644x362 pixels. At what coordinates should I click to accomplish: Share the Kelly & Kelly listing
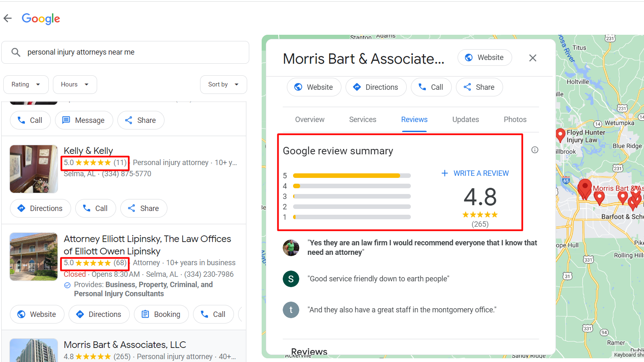click(143, 208)
